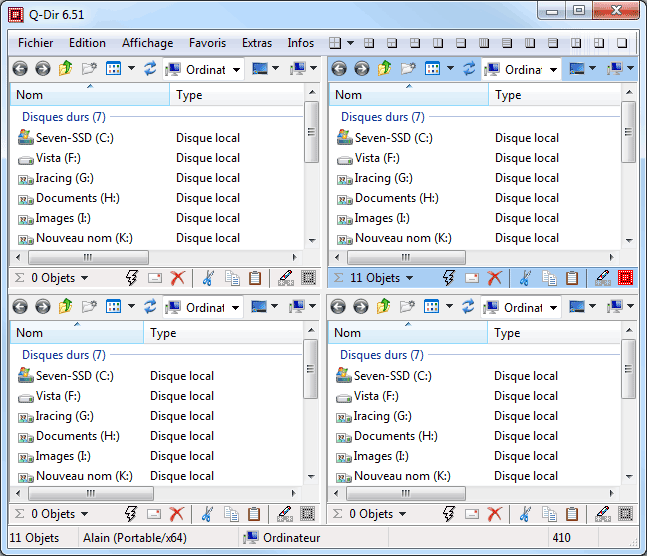Viewport: 647px width, 556px height.
Task: Switch to three columns layout
Action: point(530,43)
